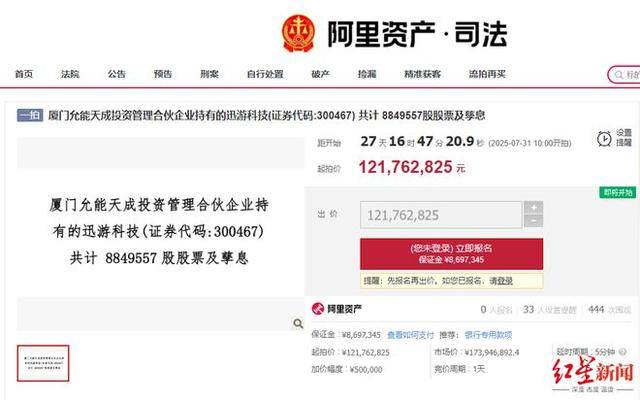Screen dimensions: 640x400
Task: Click the 阿里资产 pink logo icon
Action: tap(318, 309)
